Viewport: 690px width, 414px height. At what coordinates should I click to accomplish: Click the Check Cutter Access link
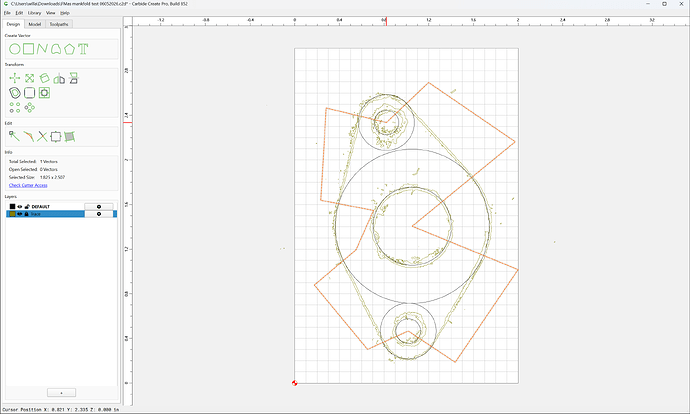(x=28, y=185)
